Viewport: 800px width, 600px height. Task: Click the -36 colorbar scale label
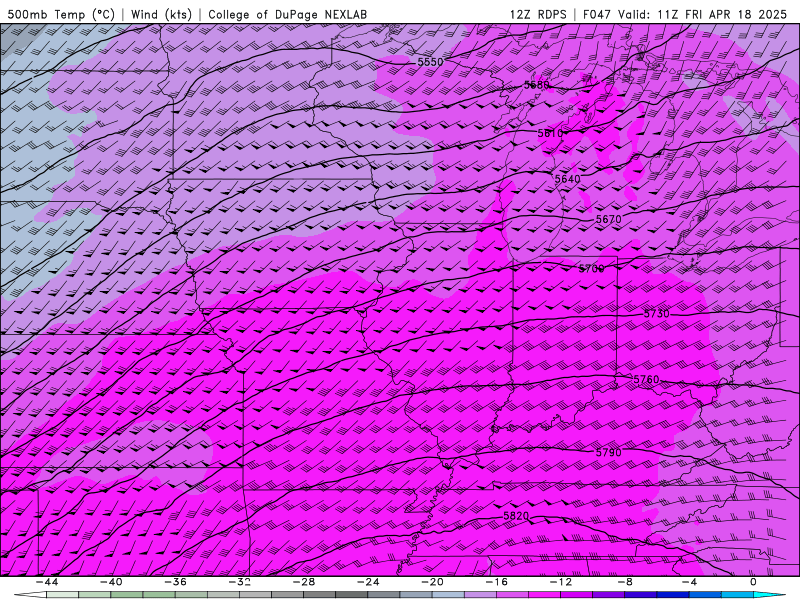tap(175, 582)
